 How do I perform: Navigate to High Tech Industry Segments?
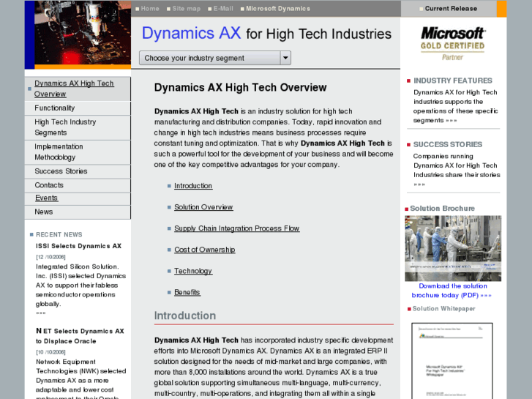(65, 127)
